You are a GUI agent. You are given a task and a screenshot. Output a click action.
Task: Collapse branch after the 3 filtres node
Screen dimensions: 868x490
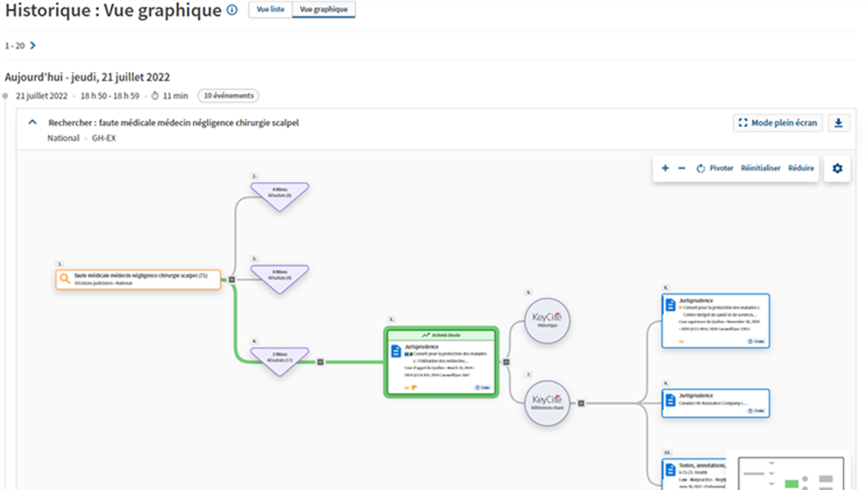coord(321,362)
